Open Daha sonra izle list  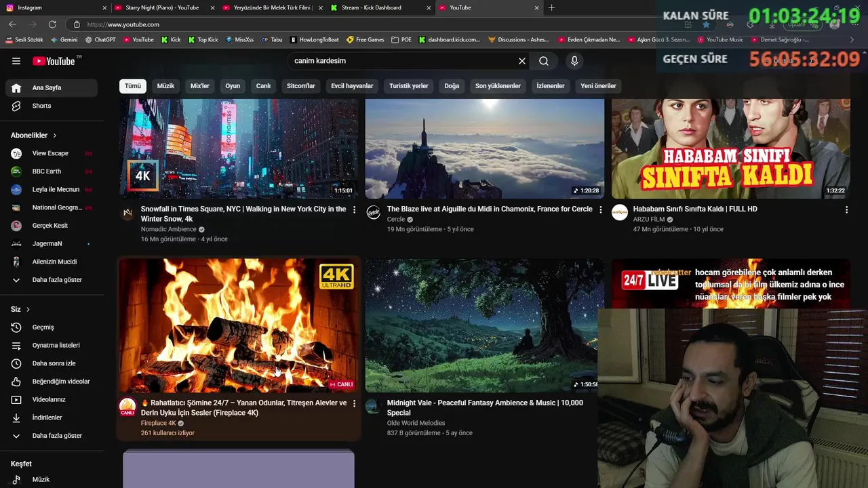(x=52, y=363)
